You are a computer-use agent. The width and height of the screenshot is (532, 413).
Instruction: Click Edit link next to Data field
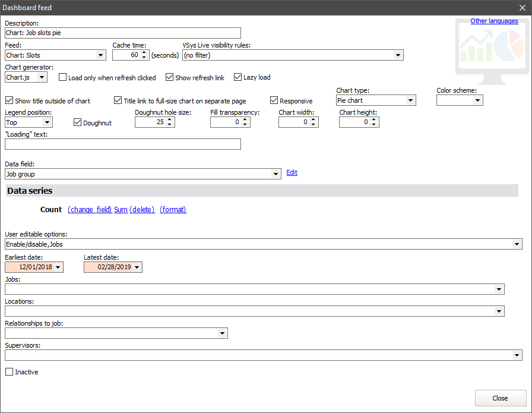click(x=292, y=173)
